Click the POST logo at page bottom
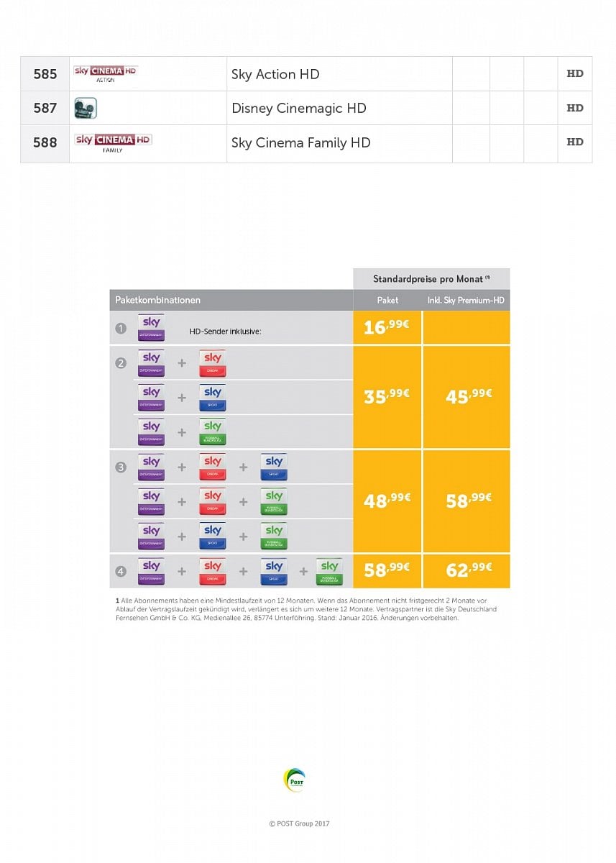 [x=295, y=781]
